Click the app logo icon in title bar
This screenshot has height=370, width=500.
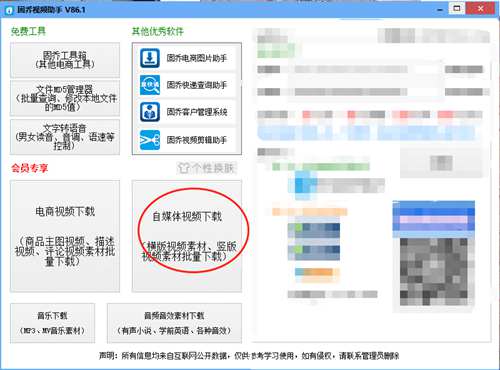coord(9,10)
